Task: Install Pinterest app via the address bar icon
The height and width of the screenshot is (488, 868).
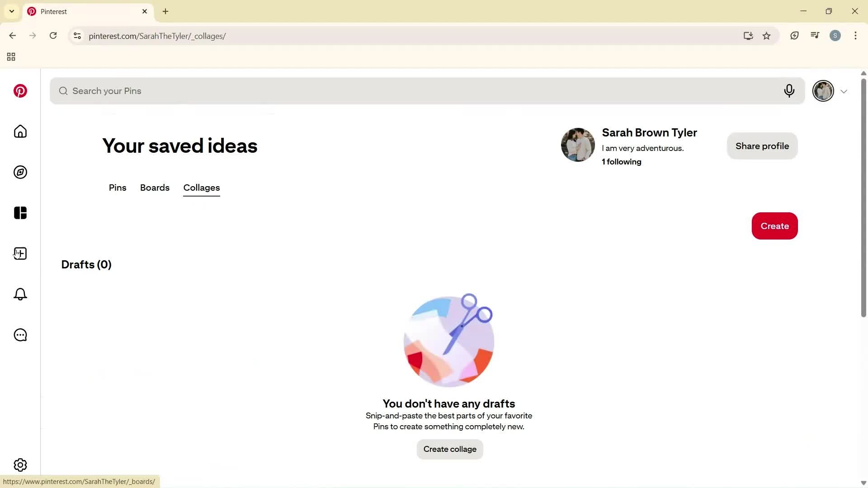Action: [748, 36]
